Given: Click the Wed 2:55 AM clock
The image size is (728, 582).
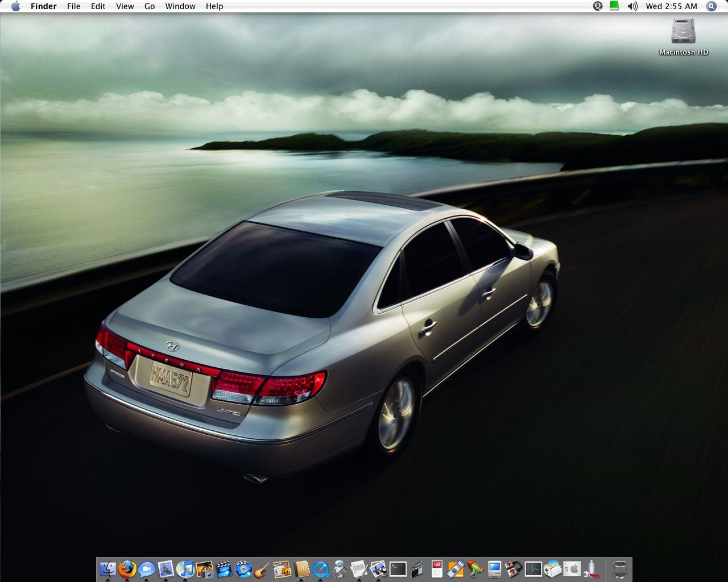Looking at the screenshot, I should pos(671,6).
